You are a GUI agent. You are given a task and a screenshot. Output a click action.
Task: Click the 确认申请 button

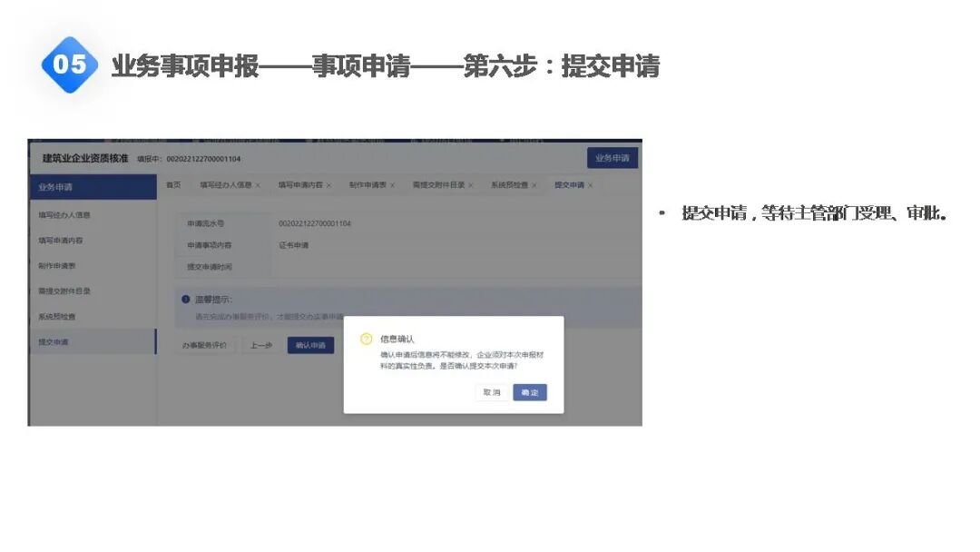[x=311, y=345]
